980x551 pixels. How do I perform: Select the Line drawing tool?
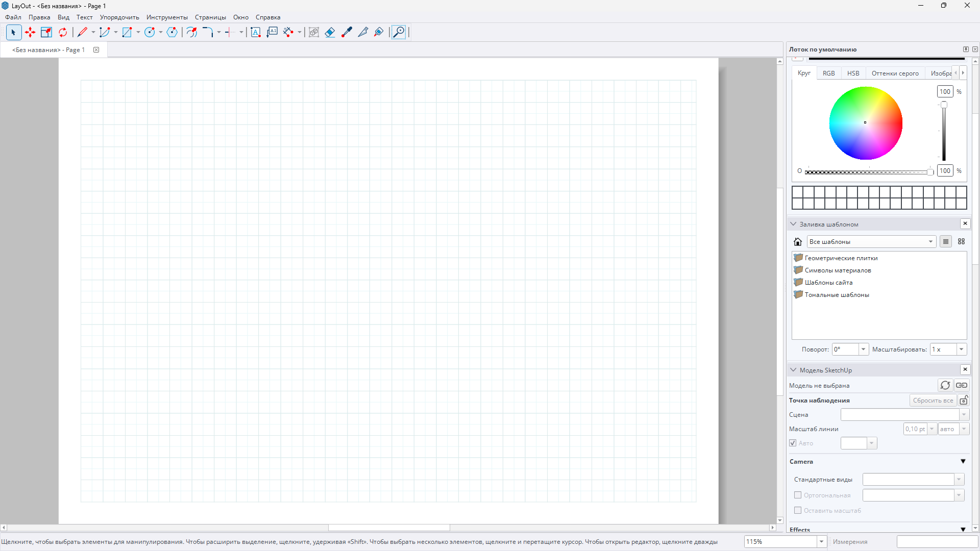point(82,32)
